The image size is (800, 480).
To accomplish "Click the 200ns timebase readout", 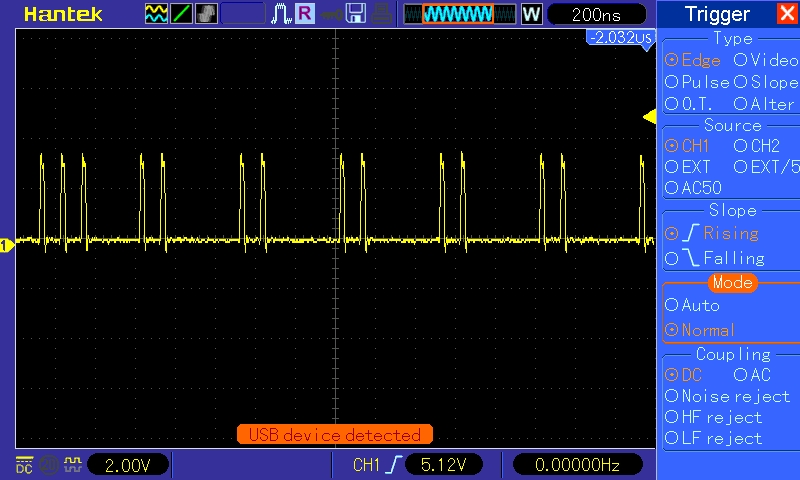I will [x=596, y=14].
